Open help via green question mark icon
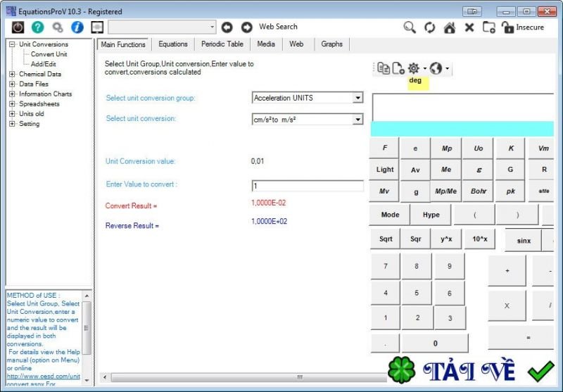The height and width of the screenshot is (392, 563). pyautogui.click(x=38, y=27)
